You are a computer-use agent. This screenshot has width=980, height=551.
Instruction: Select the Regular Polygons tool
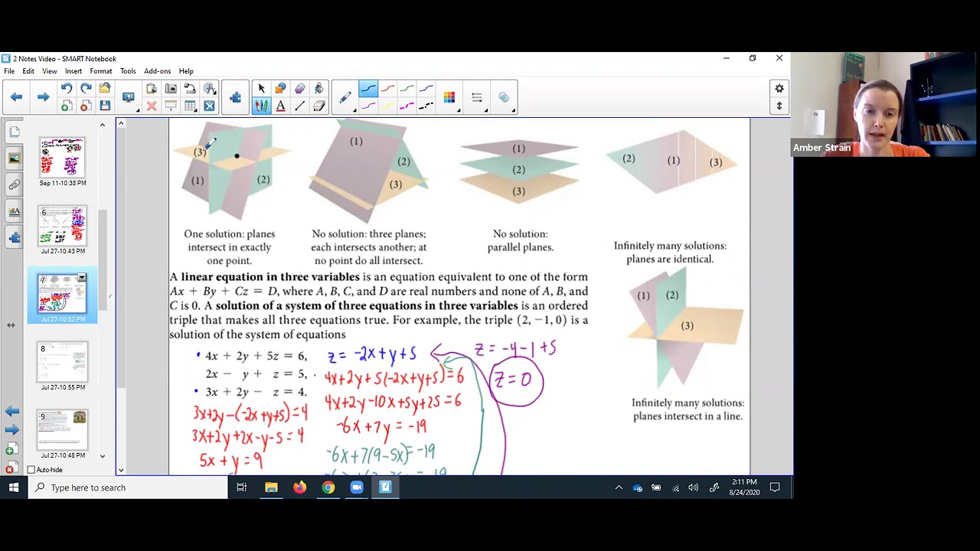click(299, 89)
